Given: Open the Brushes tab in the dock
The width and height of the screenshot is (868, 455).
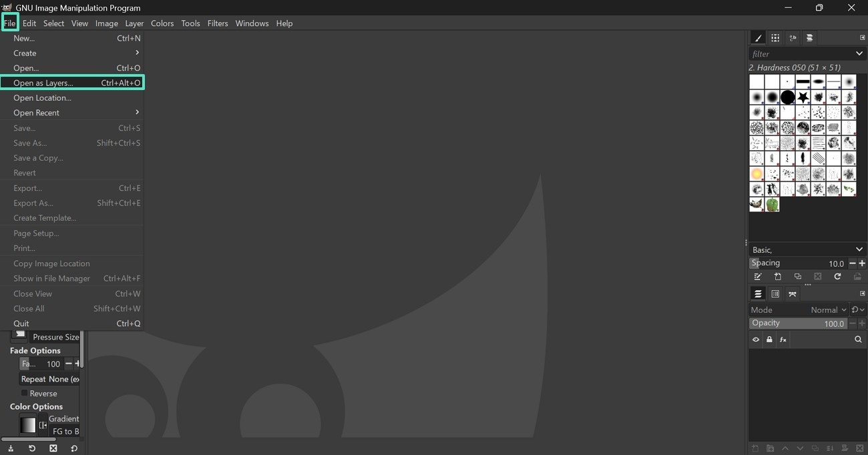Looking at the screenshot, I should pyautogui.click(x=758, y=38).
